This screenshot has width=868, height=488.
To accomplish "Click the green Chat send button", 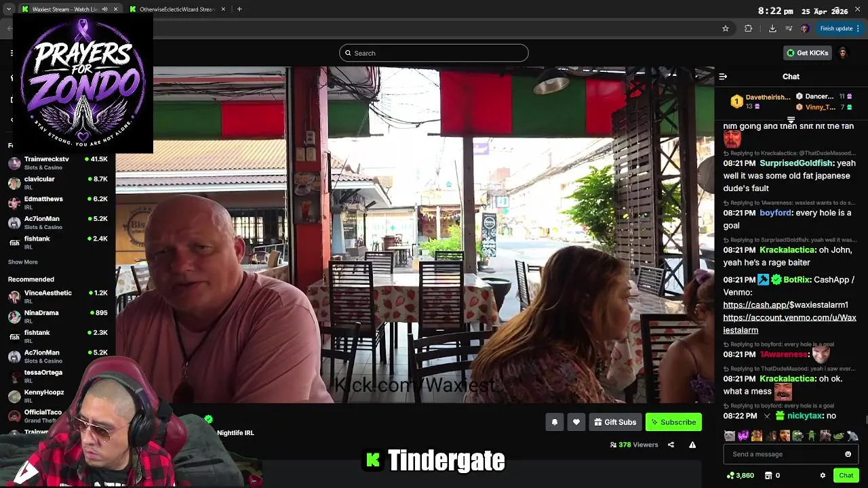I will coord(846,476).
